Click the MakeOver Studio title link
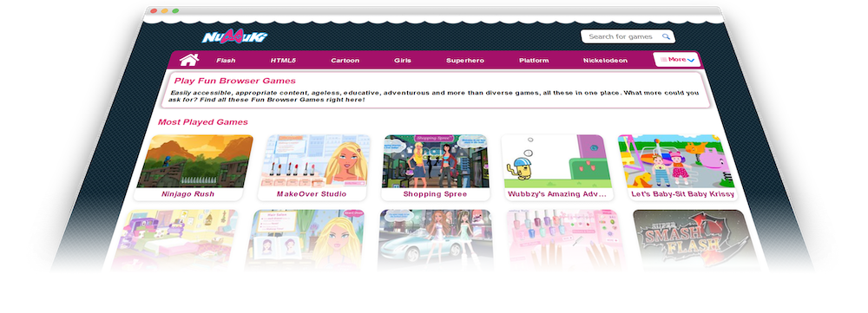Image resolution: width=868 pixels, height=313 pixels. tap(312, 194)
